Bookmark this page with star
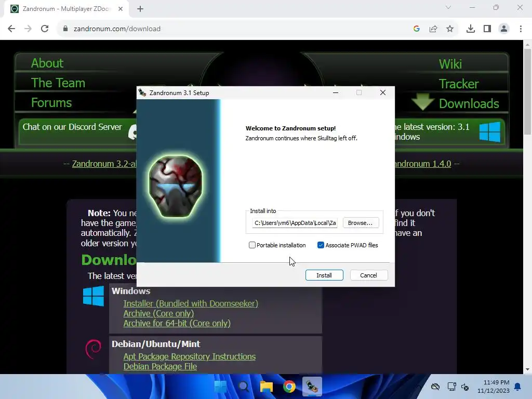532x399 pixels. tap(450, 29)
